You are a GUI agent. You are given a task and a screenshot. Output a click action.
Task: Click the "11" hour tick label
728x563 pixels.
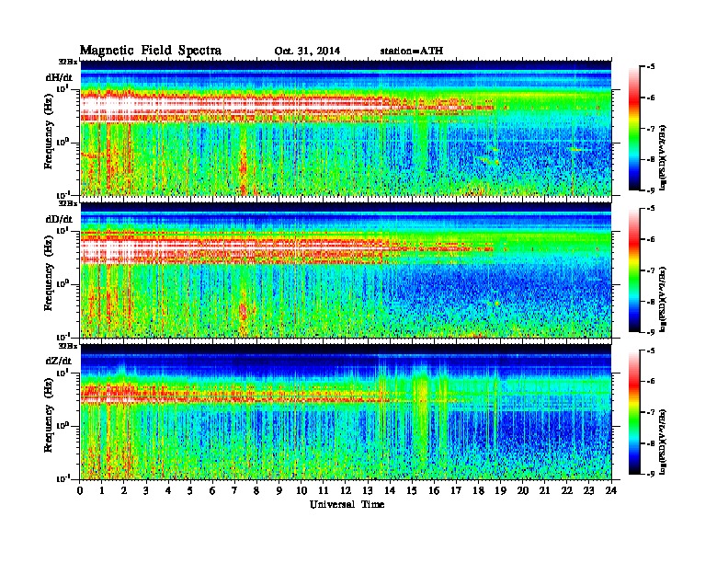click(324, 490)
